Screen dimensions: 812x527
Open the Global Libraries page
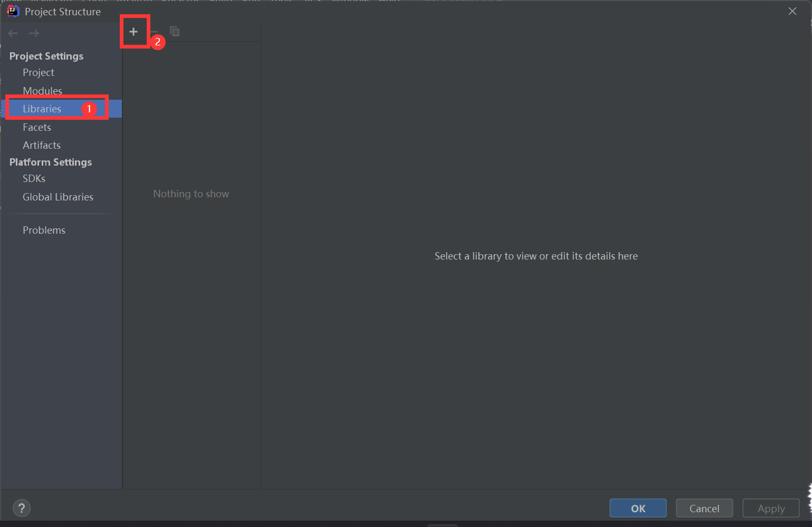[58, 197]
